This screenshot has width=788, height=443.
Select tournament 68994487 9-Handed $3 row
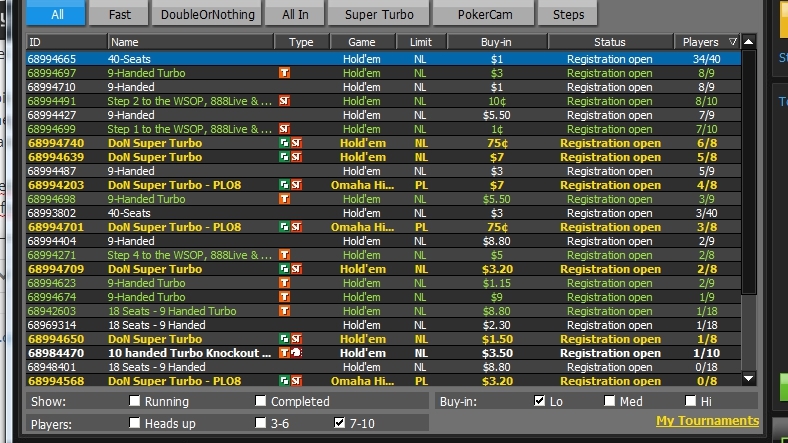pyautogui.click(x=383, y=171)
